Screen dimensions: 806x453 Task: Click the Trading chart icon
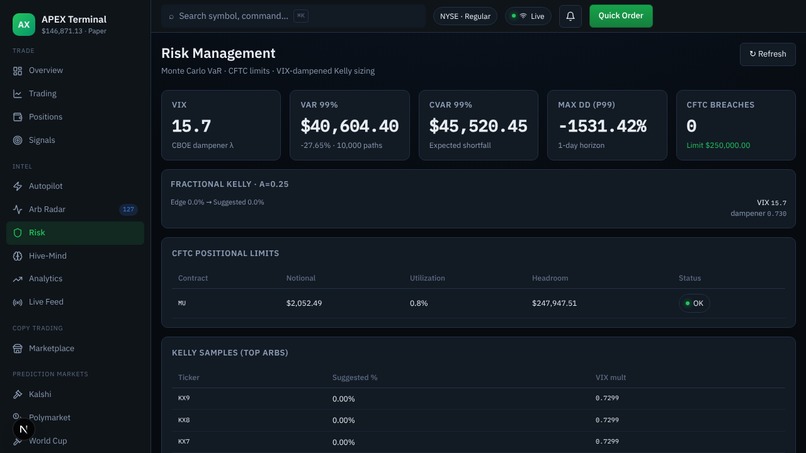click(x=17, y=94)
